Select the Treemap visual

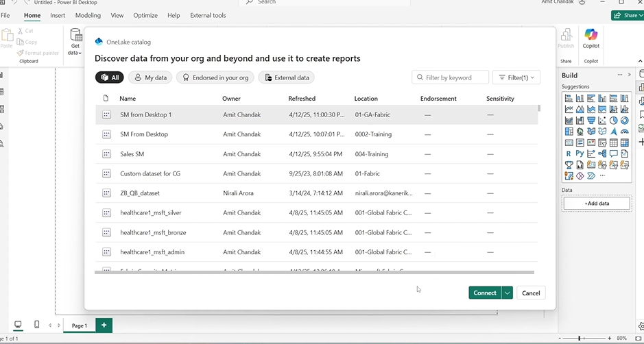click(x=569, y=132)
